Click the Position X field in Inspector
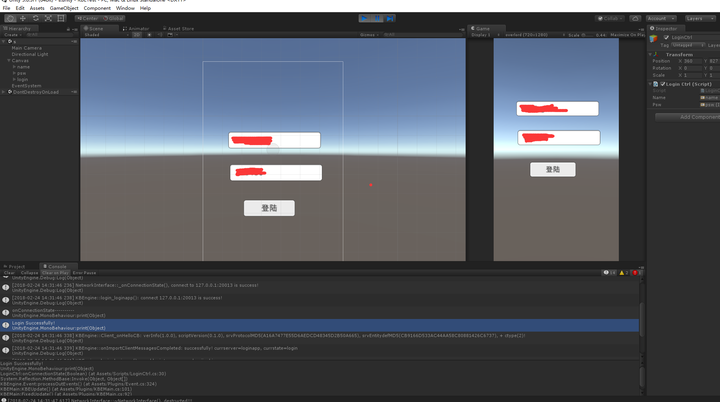This screenshot has height=402, width=720. (692, 61)
